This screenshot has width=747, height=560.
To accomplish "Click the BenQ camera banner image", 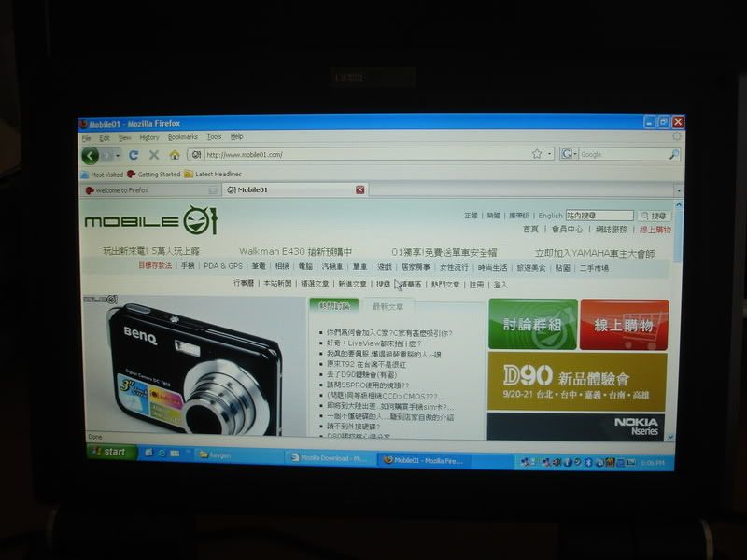I will point(194,365).
